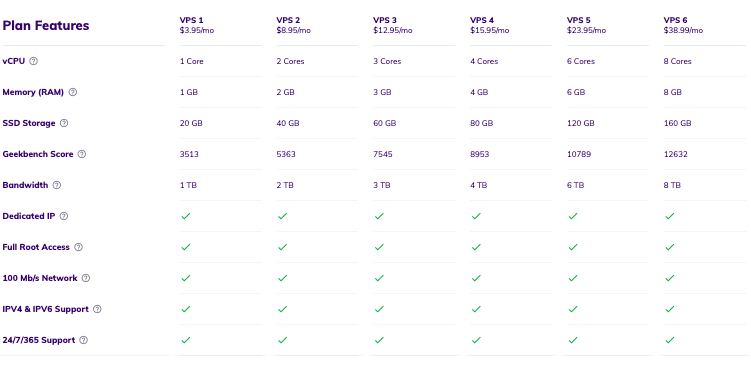Choose the VPS 2 plan at $8.95/mo
Screen dimensions: 751x369
tap(294, 25)
